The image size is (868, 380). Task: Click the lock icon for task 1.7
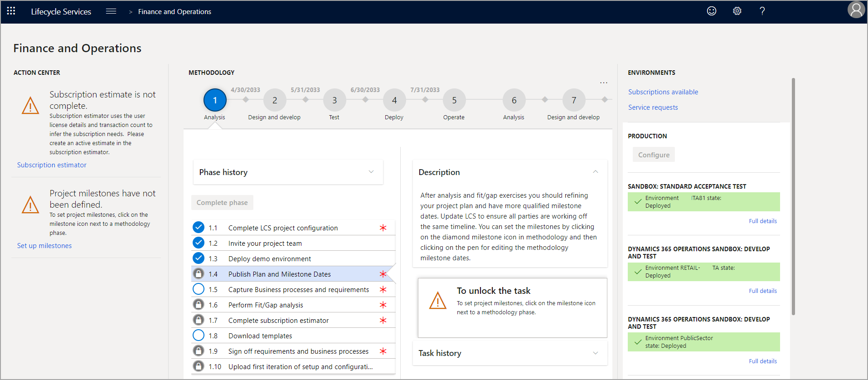(199, 320)
